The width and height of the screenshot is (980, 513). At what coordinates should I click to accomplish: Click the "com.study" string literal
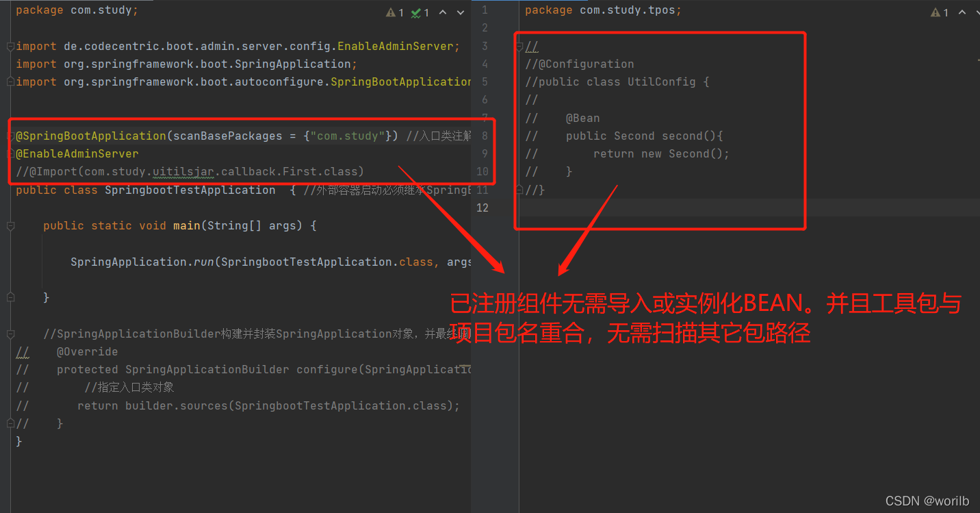tap(348, 136)
